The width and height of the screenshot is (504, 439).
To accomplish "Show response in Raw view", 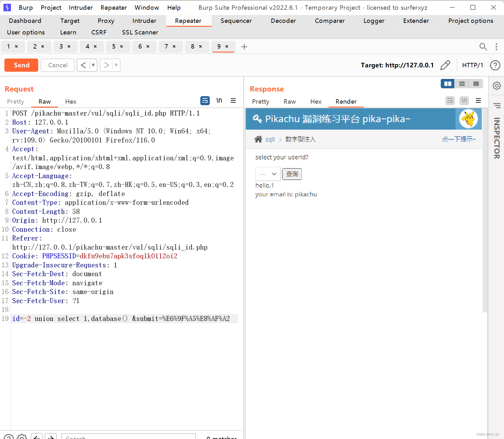I will (290, 101).
